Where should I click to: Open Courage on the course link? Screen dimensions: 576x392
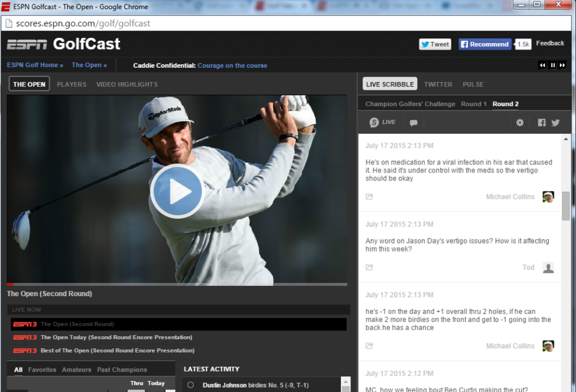point(233,65)
